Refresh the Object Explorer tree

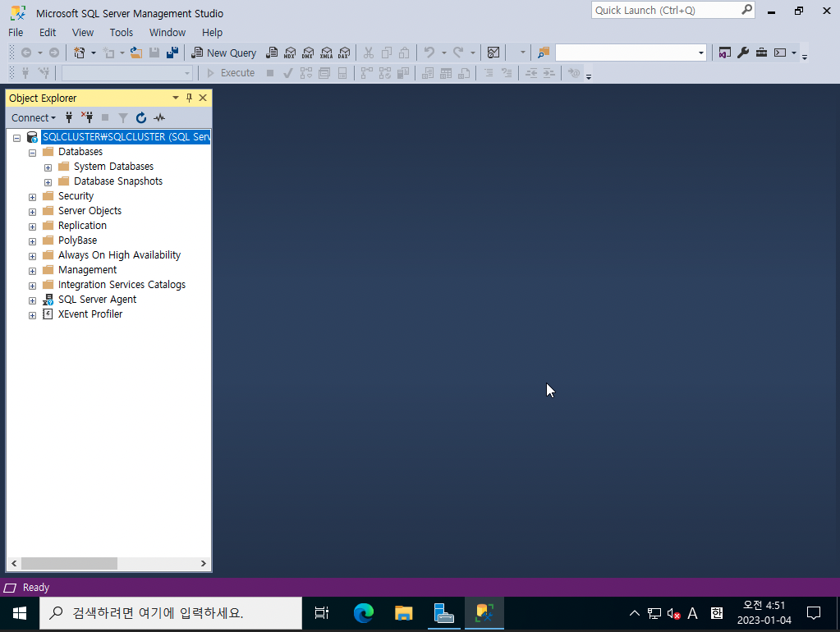141,117
